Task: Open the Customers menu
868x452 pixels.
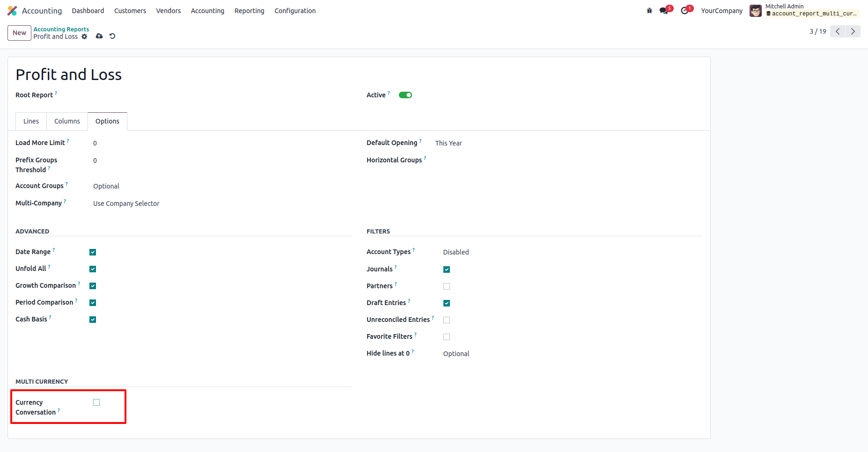Action: click(130, 11)
